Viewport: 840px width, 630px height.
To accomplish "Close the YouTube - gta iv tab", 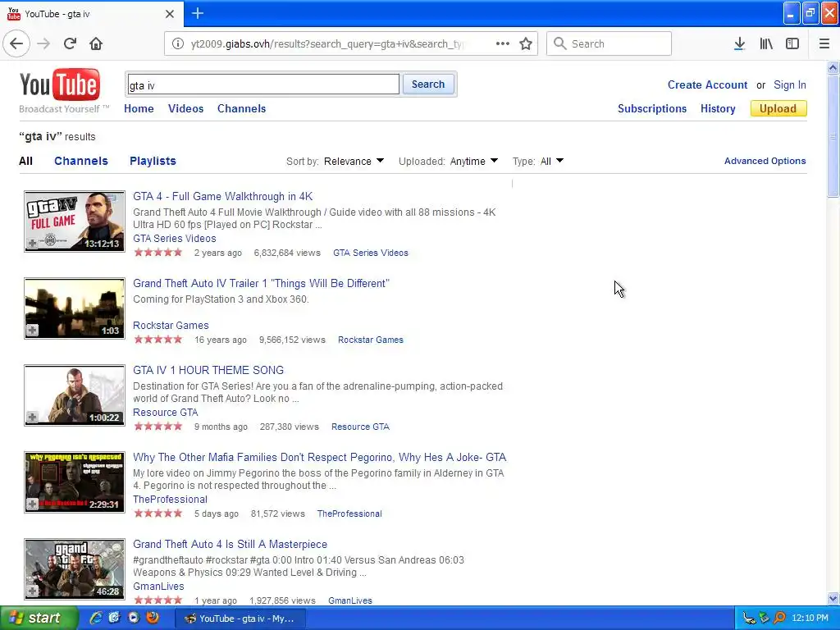I will (x=170, y=14).
